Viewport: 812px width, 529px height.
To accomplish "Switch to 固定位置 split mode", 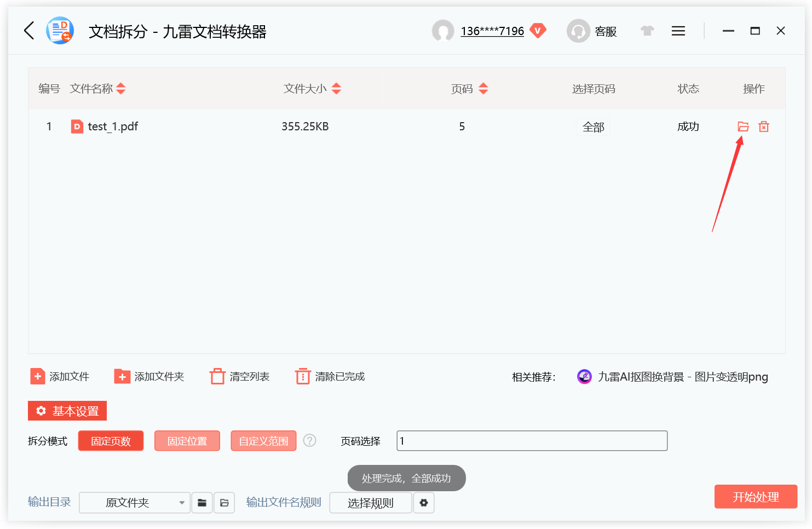I will tap(187, 440).
